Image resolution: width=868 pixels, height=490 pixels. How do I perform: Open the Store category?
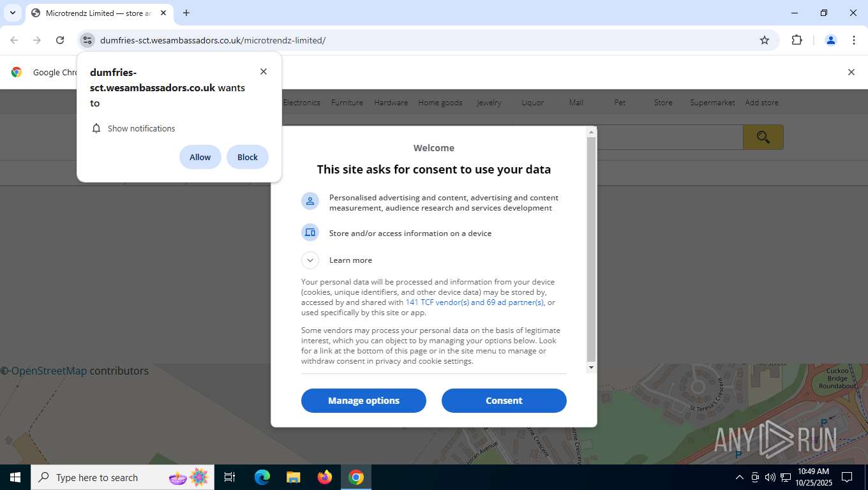coord(663,102)
